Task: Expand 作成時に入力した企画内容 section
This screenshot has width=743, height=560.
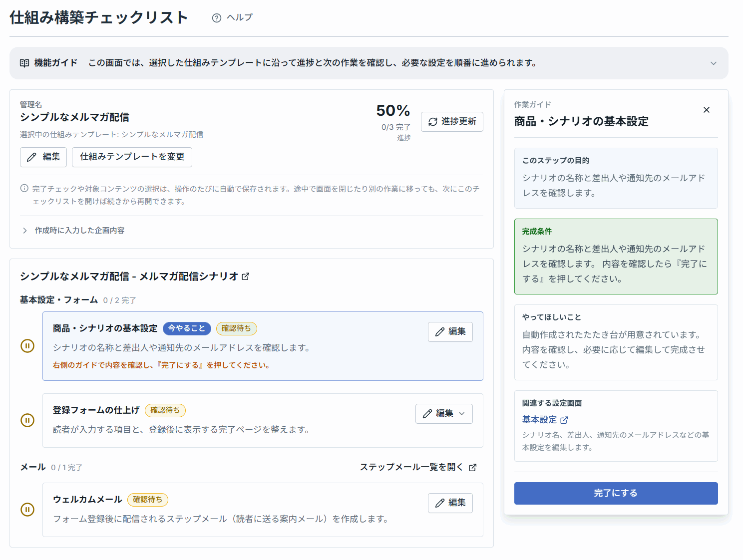Action: (x=72, y=231)
